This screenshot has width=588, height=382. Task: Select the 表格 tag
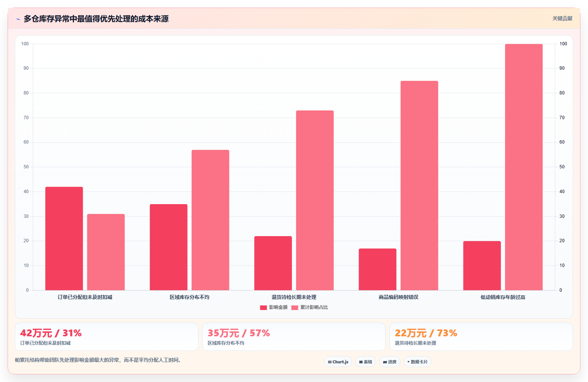365,362
